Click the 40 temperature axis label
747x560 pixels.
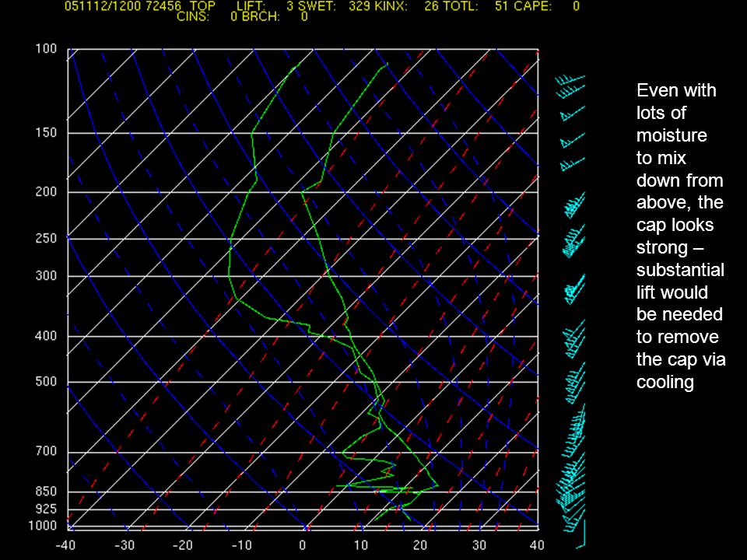click(537, 545)
